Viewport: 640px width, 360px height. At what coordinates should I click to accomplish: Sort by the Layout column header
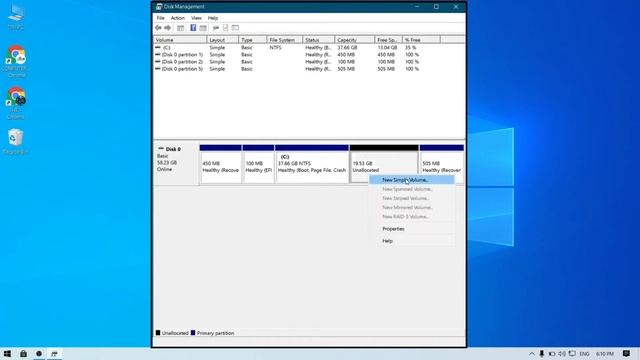[222, 40]
